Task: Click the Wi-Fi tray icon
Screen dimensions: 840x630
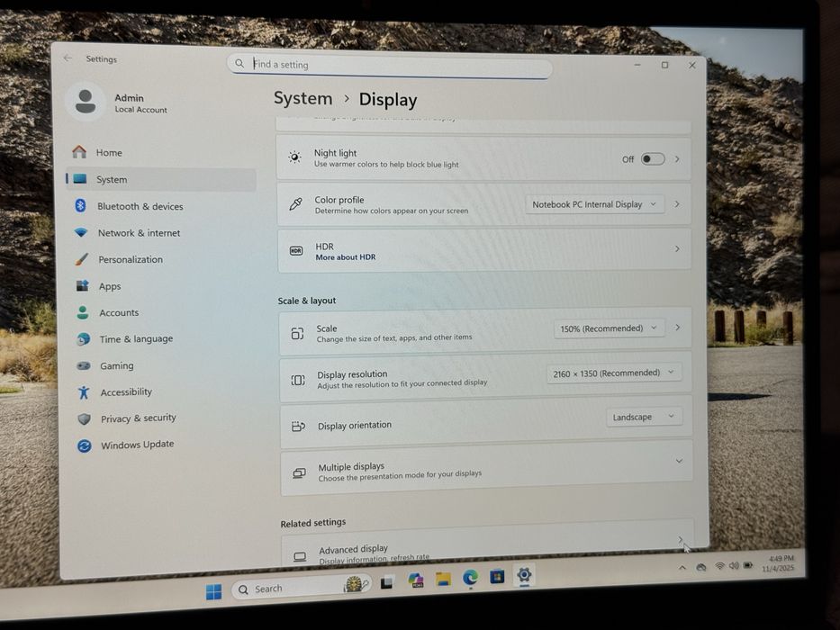Action: (719, 566)
